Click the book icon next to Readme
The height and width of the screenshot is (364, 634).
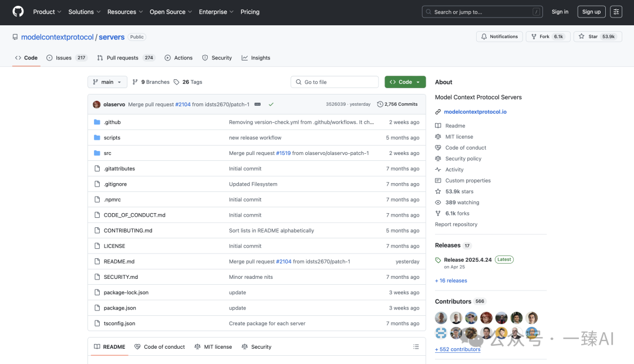(438, 126)
